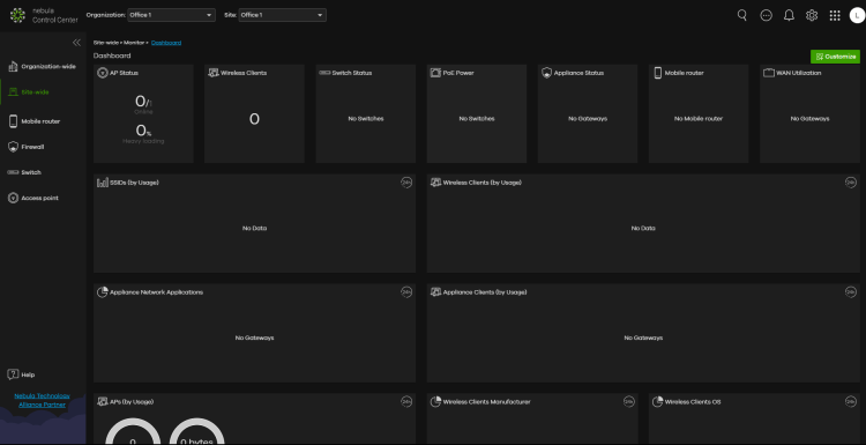This screenshot has width=866, height=445.
Task: Click the green Customize button
Action: pos(835,57)
